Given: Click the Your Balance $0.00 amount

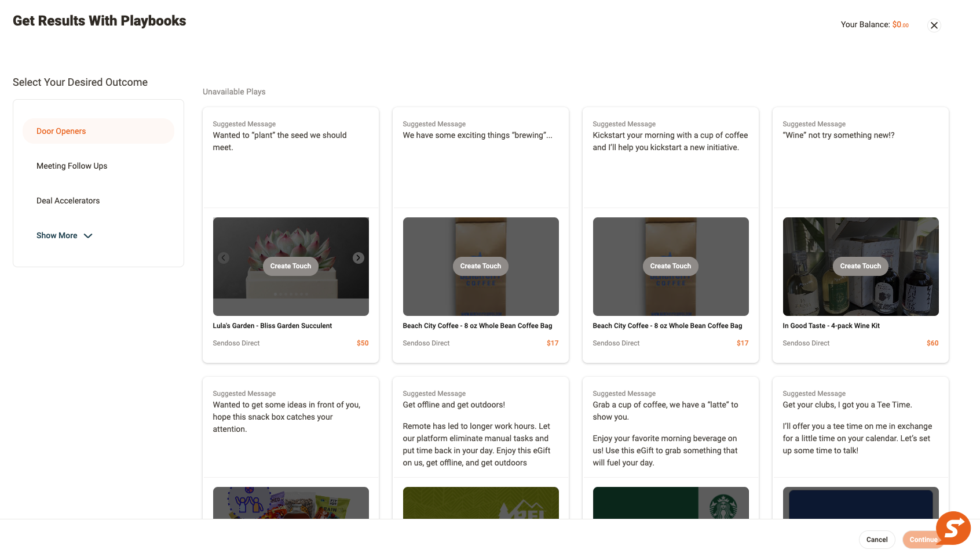Looking at the screenshot, I should [901, 24].
